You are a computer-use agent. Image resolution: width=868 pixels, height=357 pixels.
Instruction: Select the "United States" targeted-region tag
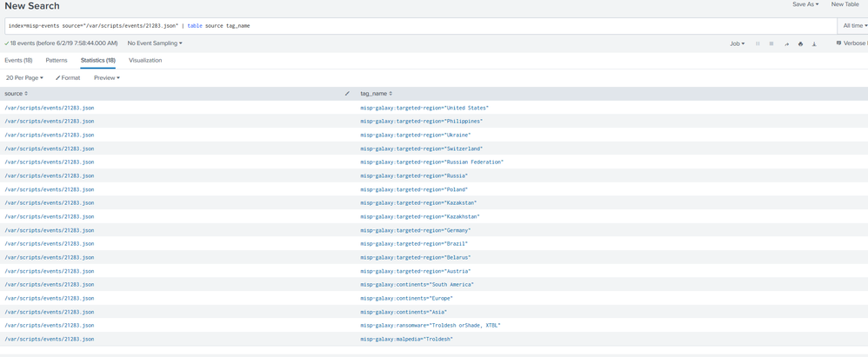click(424, 108)
